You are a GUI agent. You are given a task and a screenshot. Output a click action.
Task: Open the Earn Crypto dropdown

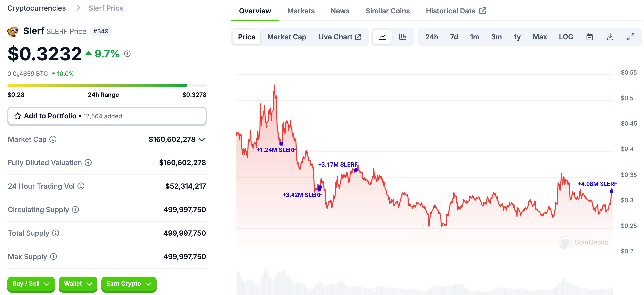[x=129, y=284]
